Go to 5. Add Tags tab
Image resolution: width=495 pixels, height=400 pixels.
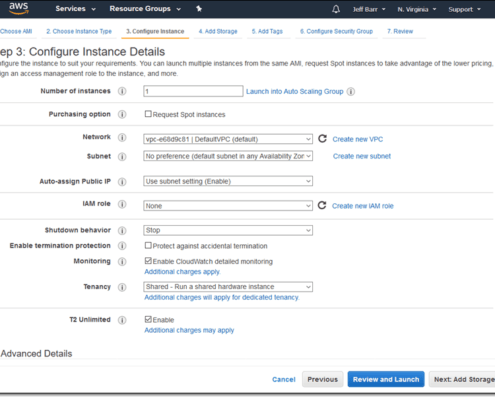pos(267,31)
